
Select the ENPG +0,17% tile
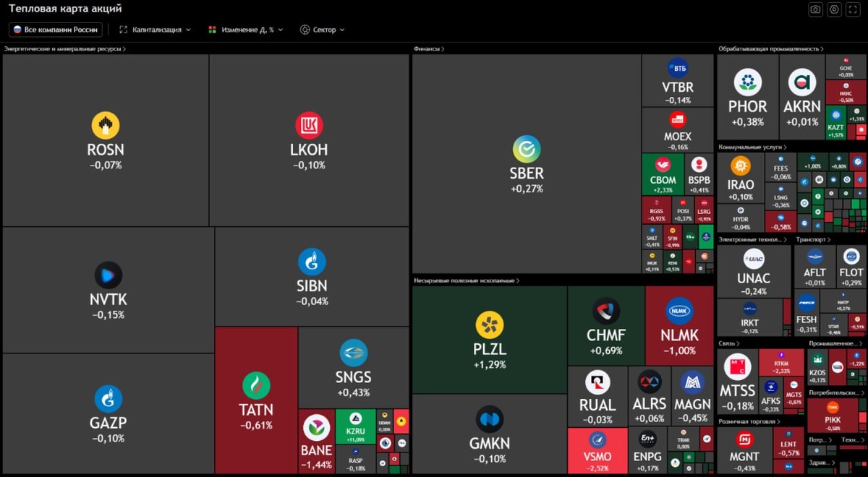coord(648,450)
